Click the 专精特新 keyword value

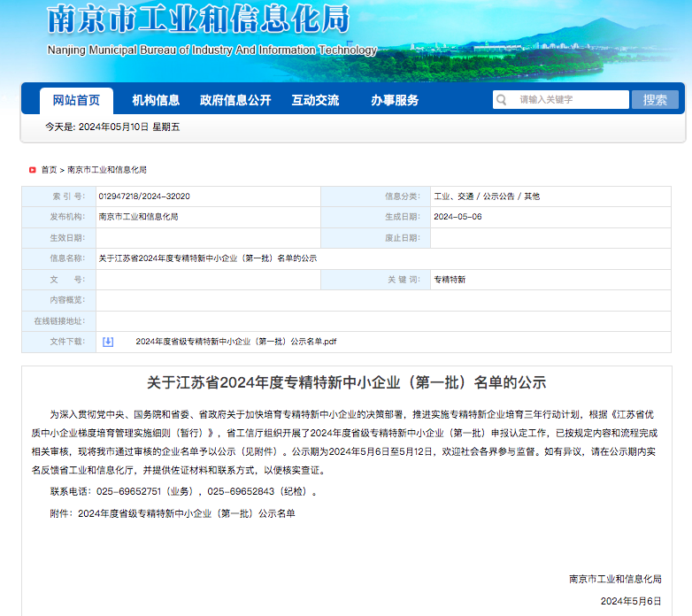(x=450, y=280)
